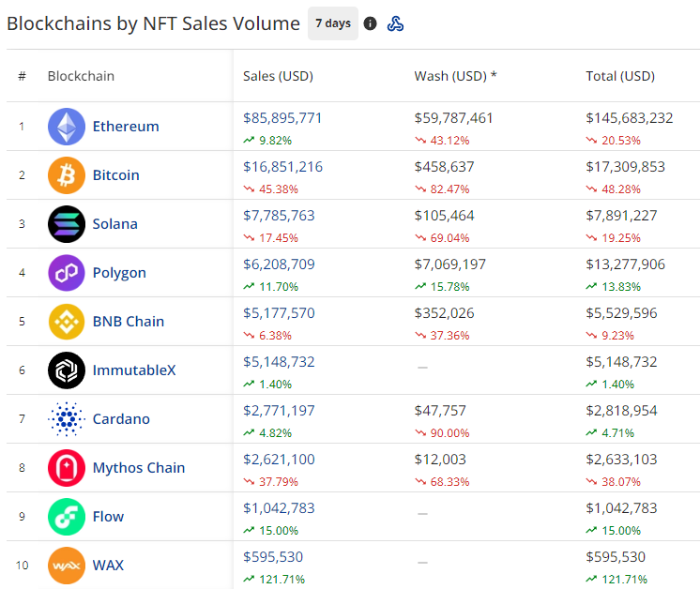This screenshot has width=700, height=589.
Task: Select Polygon total $13,277,906
Action: [x=626, y=264]
